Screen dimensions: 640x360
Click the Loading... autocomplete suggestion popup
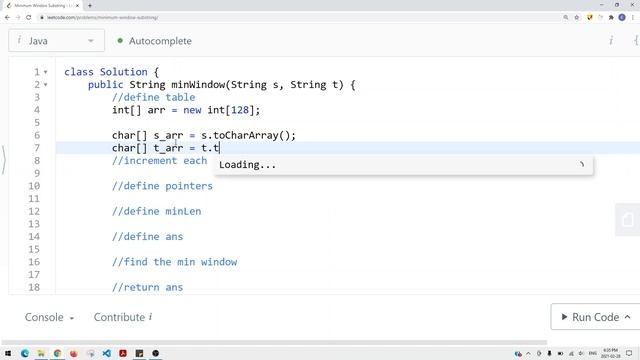[x=403, y=165]
